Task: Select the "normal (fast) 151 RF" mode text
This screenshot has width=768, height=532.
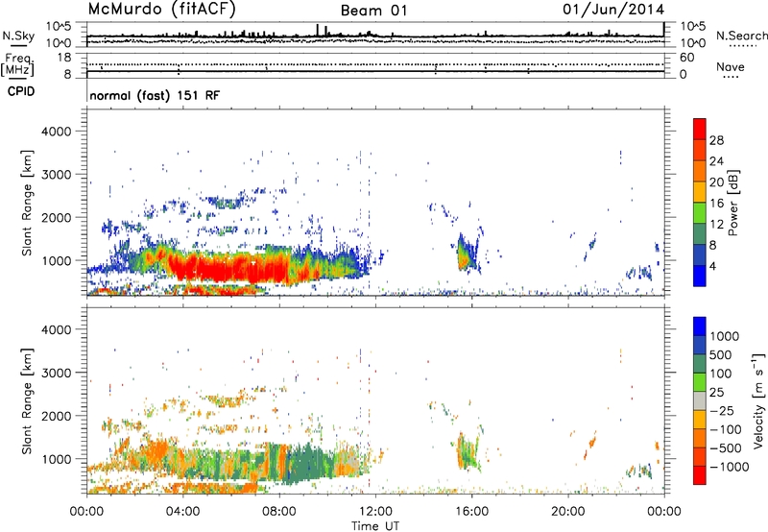Action: point(155,95)
